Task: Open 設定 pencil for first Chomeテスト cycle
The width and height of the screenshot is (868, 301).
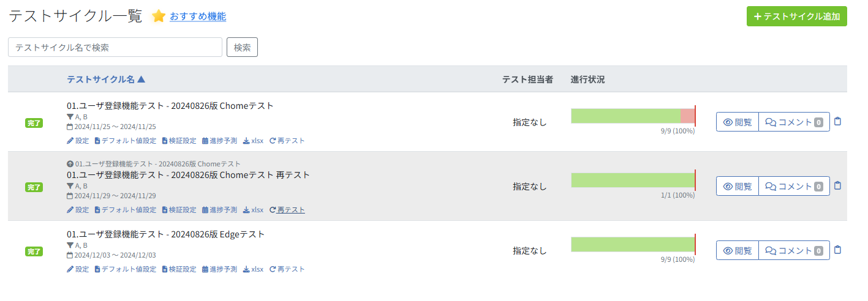Action: (x=78, y=141)
